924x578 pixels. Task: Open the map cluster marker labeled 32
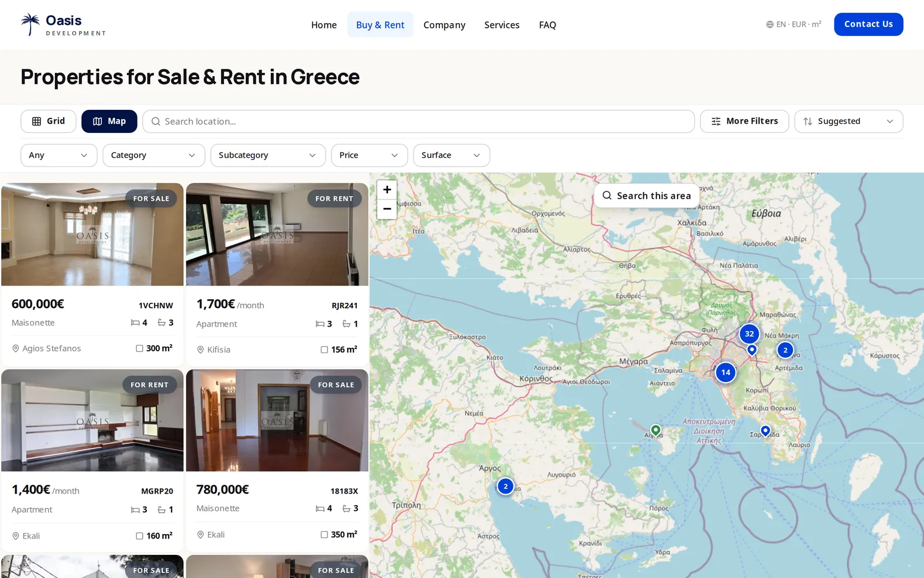tap(749, 334)
